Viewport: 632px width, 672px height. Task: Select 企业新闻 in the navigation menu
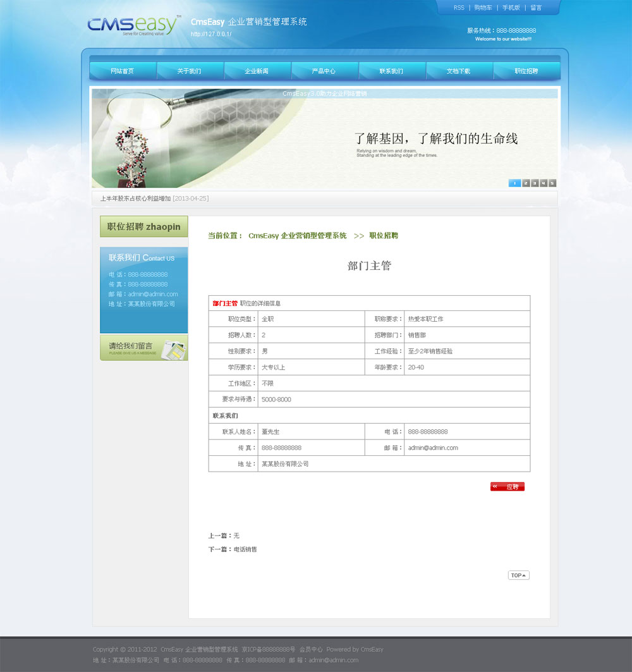coord(257,71)
